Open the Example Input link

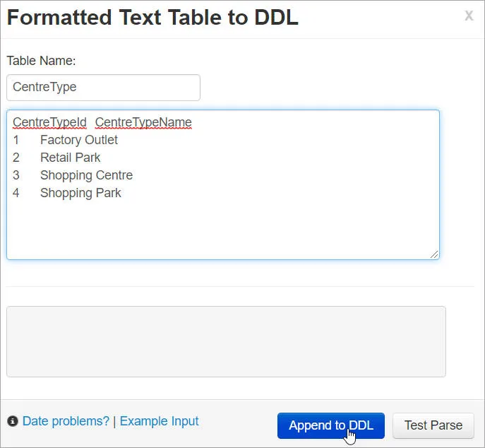pos(159,421)
